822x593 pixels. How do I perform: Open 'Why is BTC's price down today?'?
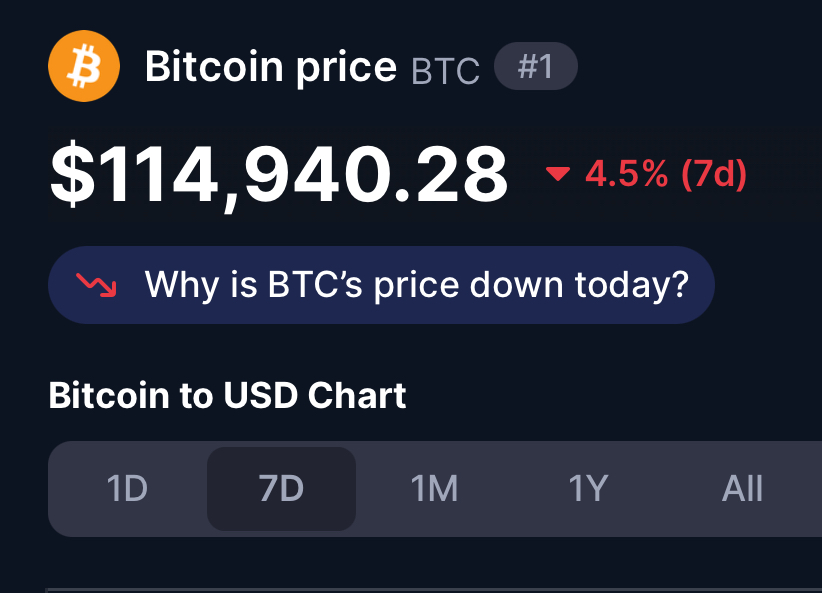pos(381,285)
